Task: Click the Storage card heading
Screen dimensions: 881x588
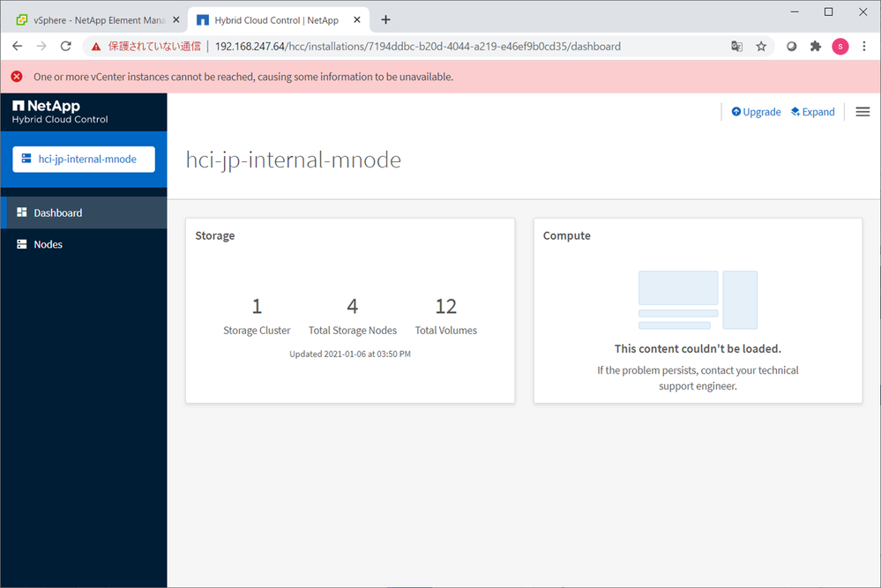Action: click(214, 235)
